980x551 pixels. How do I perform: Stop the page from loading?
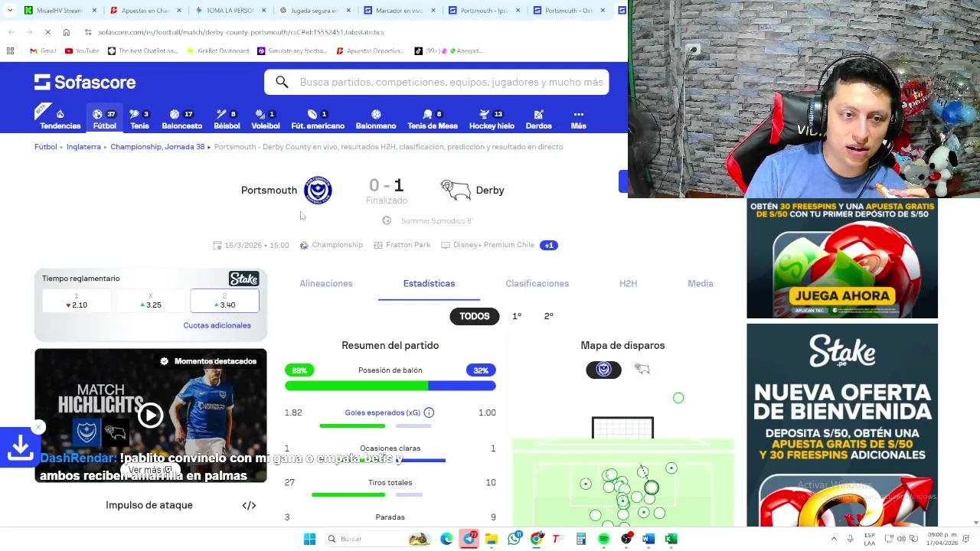tap(47, 32)
